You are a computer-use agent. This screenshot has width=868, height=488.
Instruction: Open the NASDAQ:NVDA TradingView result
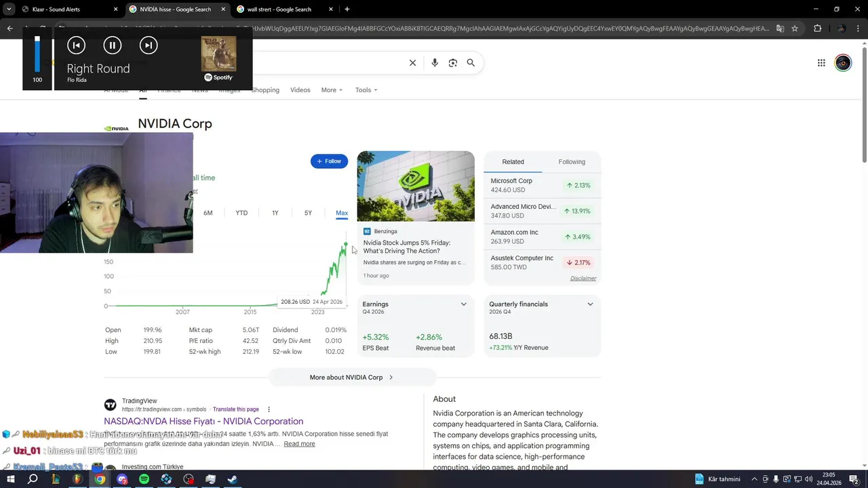click(203, 422)
